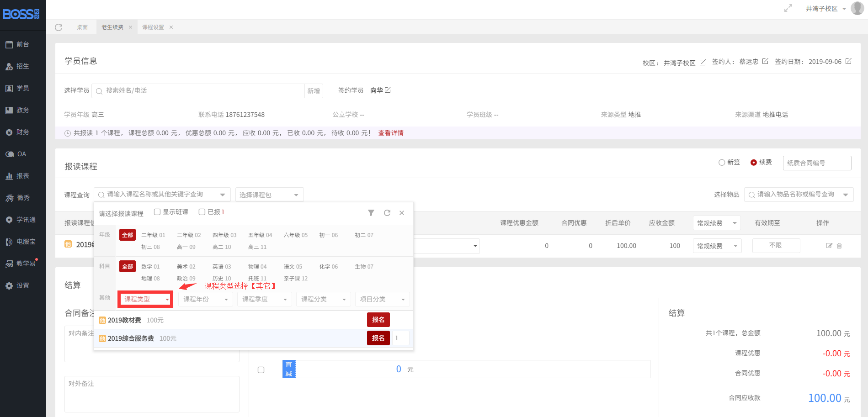Open the 课程类型 dropdown
Screen dimensions: 868x417
[146, 299]
